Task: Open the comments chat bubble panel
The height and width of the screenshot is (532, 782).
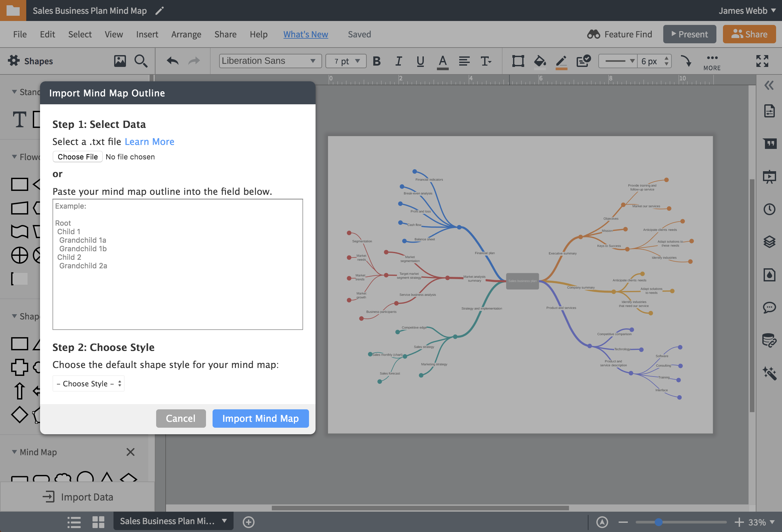Action: pos(769,308)
